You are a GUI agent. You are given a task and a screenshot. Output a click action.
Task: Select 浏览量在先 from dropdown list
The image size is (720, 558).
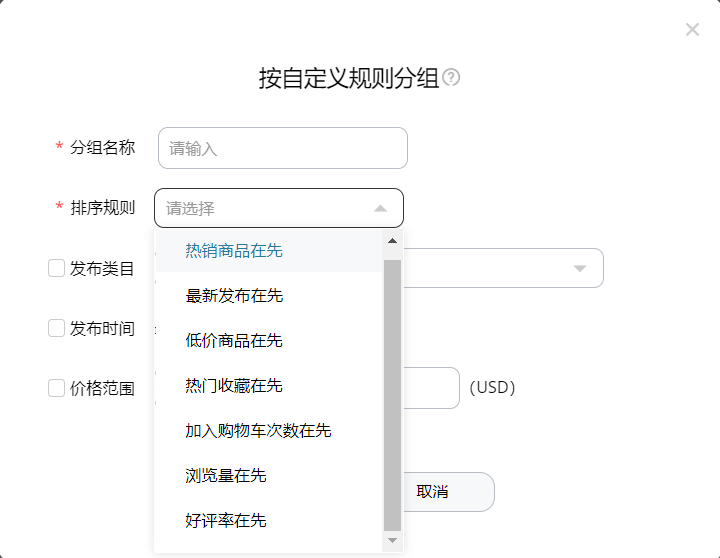point(269,475)
